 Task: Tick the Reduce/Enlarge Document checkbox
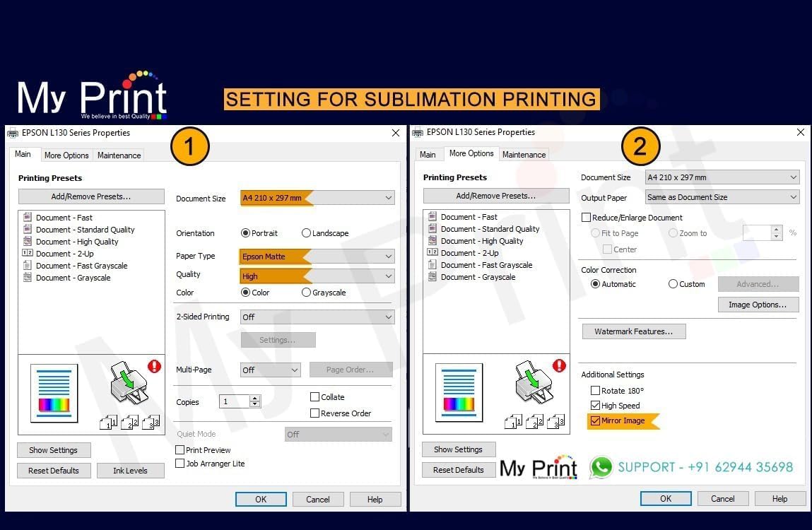click(586, 217)
